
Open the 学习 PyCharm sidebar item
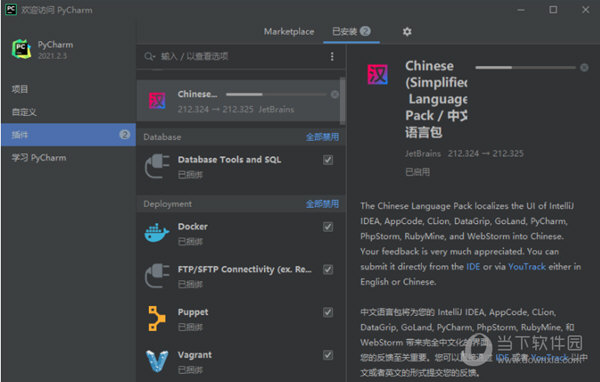tap(68, 158)
